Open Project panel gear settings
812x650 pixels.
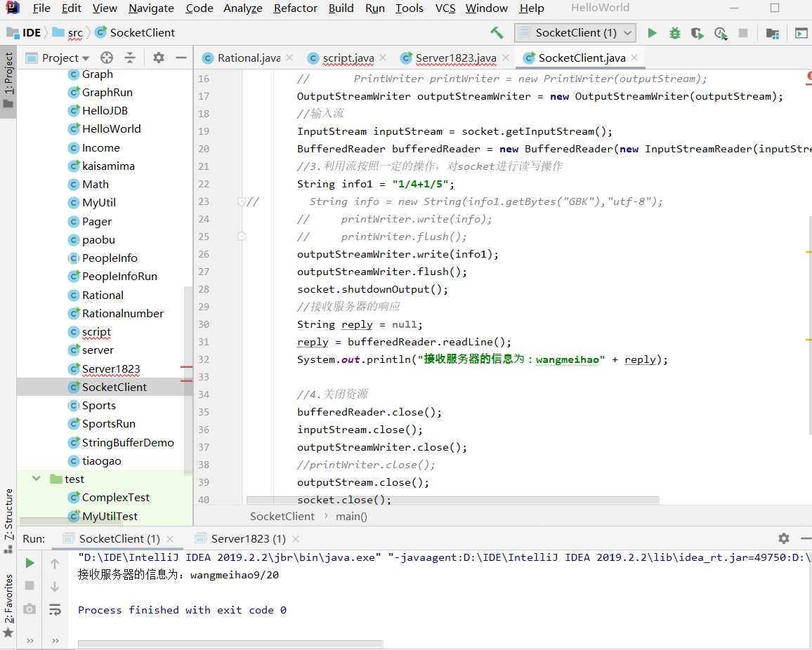click(159, 58)
